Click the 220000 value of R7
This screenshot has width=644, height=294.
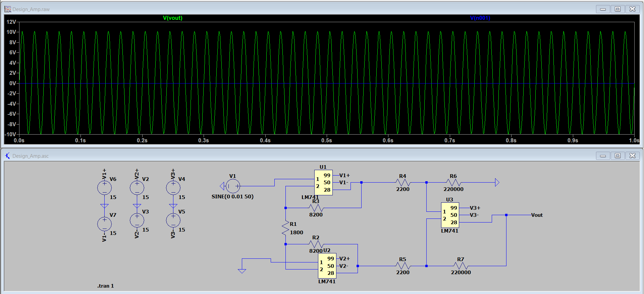[461, 273]
